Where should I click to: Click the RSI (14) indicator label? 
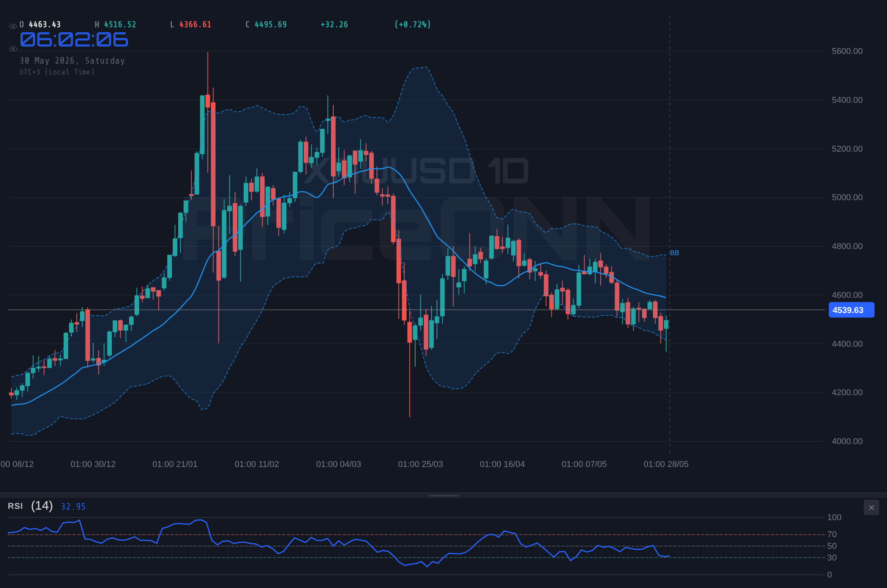(30, 506)
